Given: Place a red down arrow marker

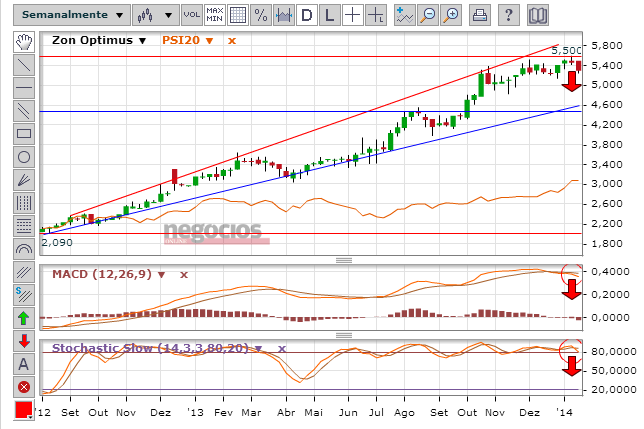Looking at the screenshot, I should [x=24, y=341].
